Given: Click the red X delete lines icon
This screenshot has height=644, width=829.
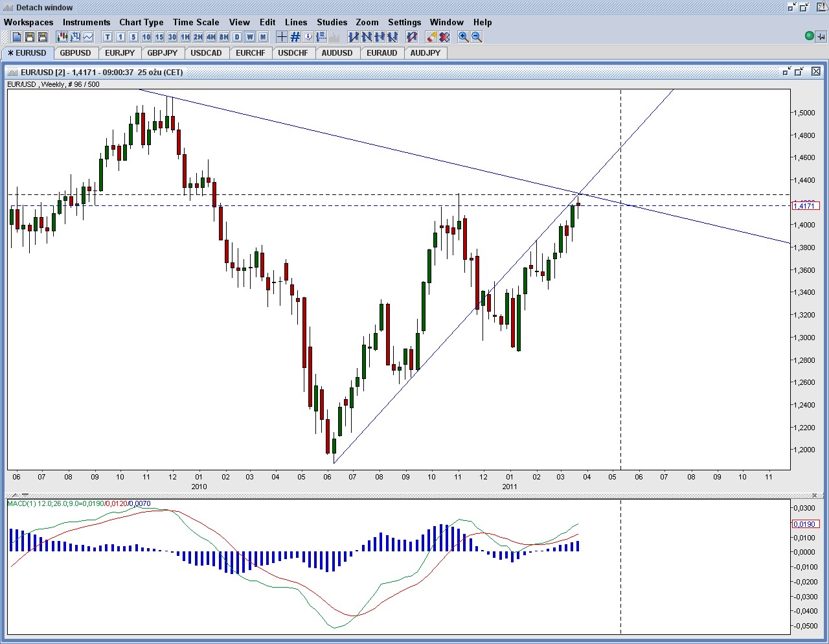Looking at the screenshot, I should pyautogui.click(x=444, y=37).
